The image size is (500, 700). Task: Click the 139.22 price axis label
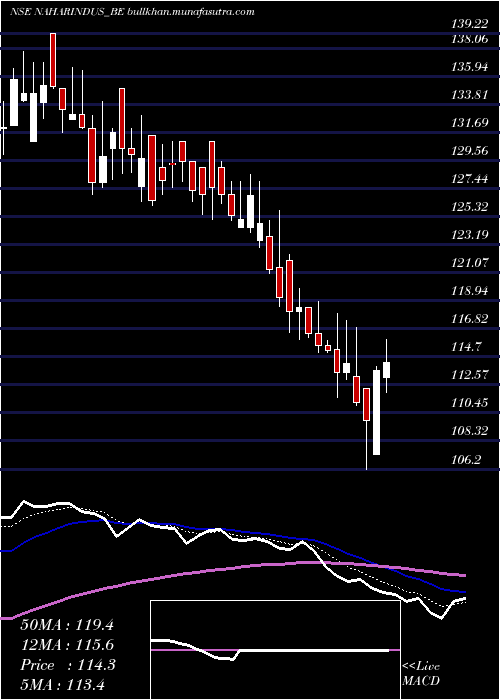click(472, 25)
